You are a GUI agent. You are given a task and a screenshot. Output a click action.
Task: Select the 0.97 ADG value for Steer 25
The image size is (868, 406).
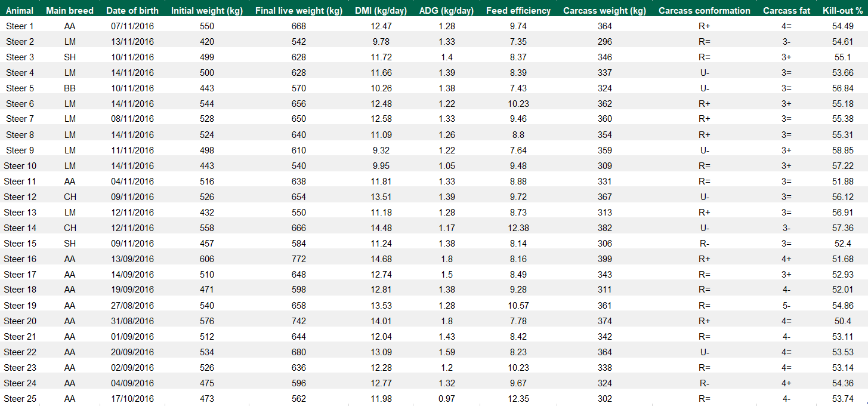(x=446, y=399)
